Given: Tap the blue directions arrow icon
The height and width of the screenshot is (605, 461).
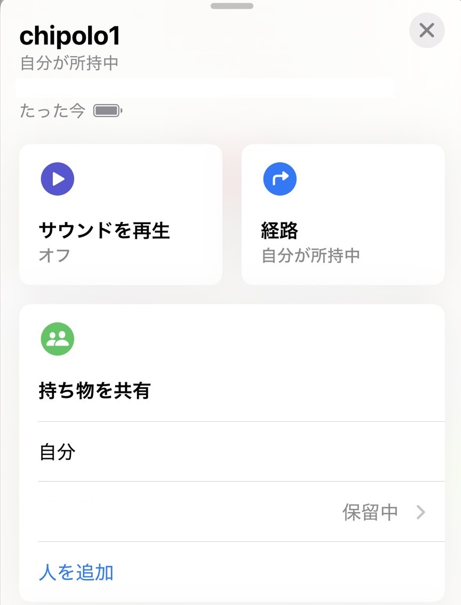Looking at the screenshot, I should coord(280,179).
